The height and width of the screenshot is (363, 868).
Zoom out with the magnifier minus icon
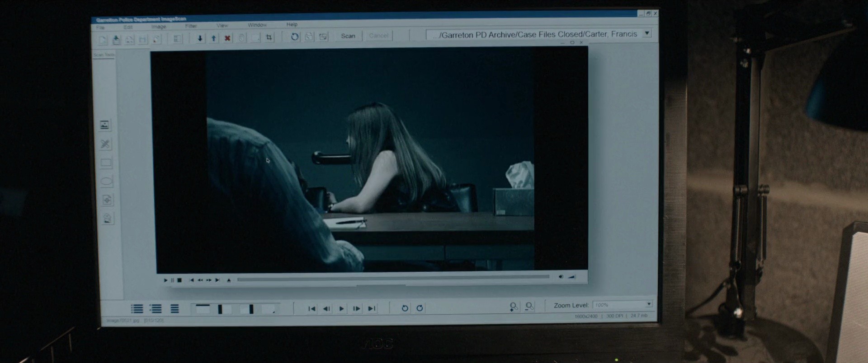(x=529, y=307)
